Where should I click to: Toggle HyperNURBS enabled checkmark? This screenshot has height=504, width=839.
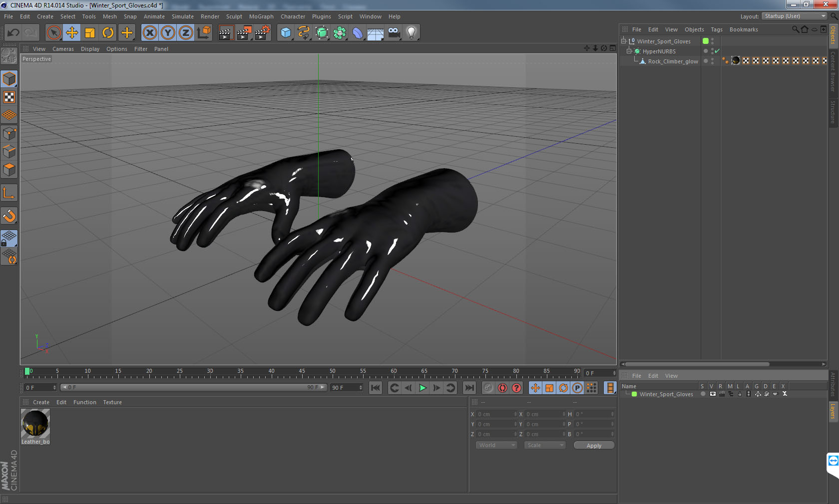717,51
